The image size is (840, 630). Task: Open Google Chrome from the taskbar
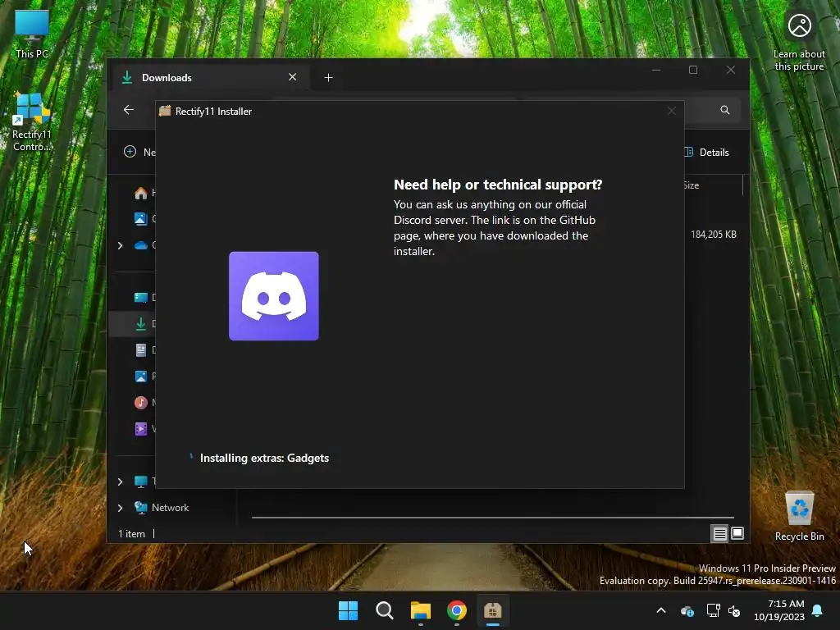(x=456, y=610)
